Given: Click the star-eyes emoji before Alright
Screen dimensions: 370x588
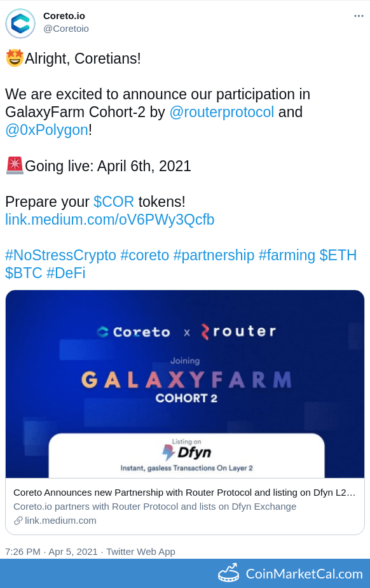Looking at the screenshot, I should (x=15, y=58).
